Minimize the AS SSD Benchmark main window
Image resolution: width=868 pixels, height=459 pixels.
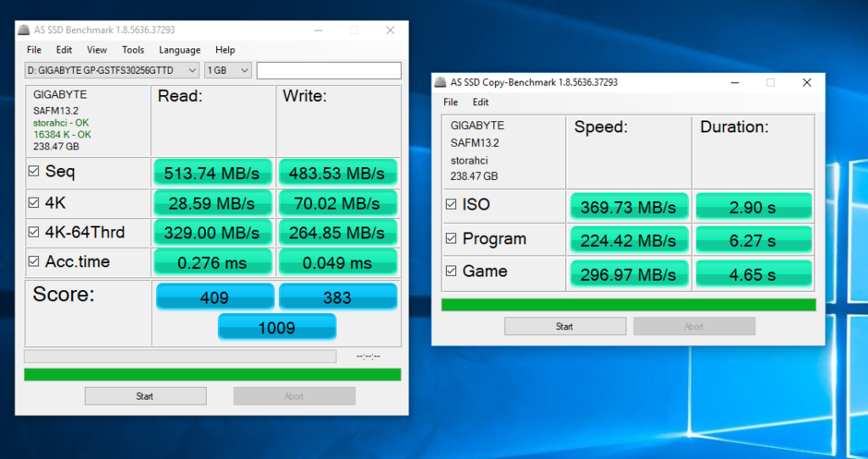tap(317, 30)
